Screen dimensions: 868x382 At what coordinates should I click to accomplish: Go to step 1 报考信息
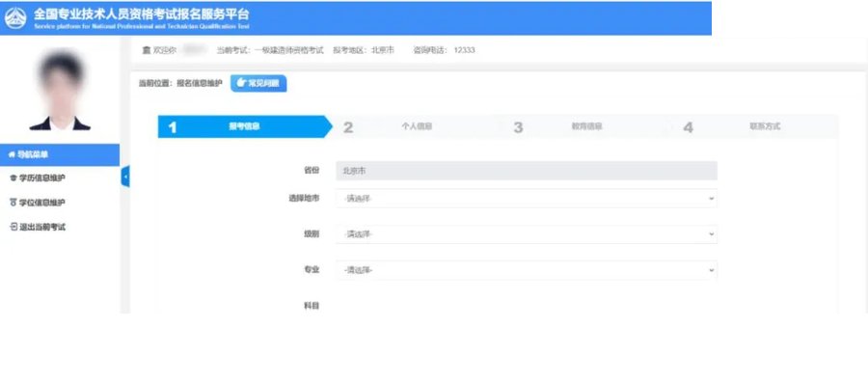244,126
